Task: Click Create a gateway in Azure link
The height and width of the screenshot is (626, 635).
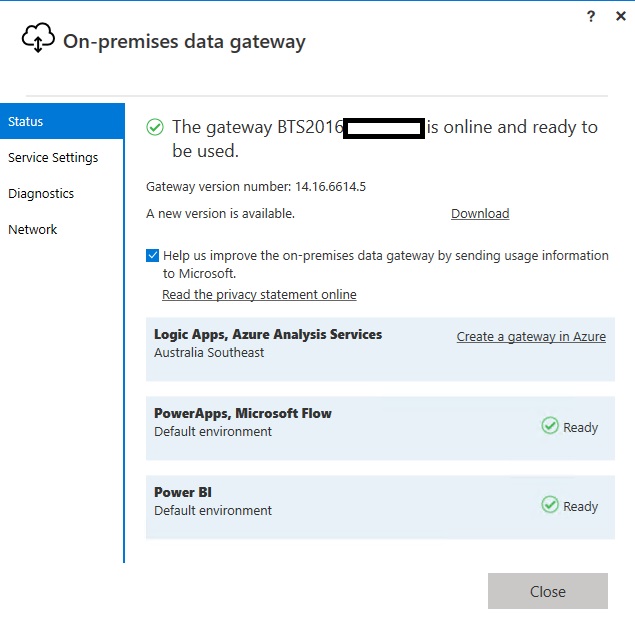Action: click(x=531, y=336)
